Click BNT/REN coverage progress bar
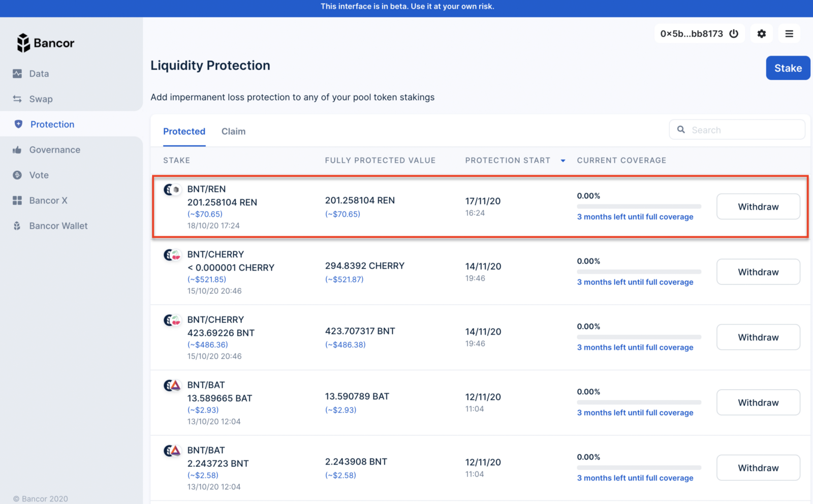The height and width of the screenshot is (504, 813). click(639, 206)
